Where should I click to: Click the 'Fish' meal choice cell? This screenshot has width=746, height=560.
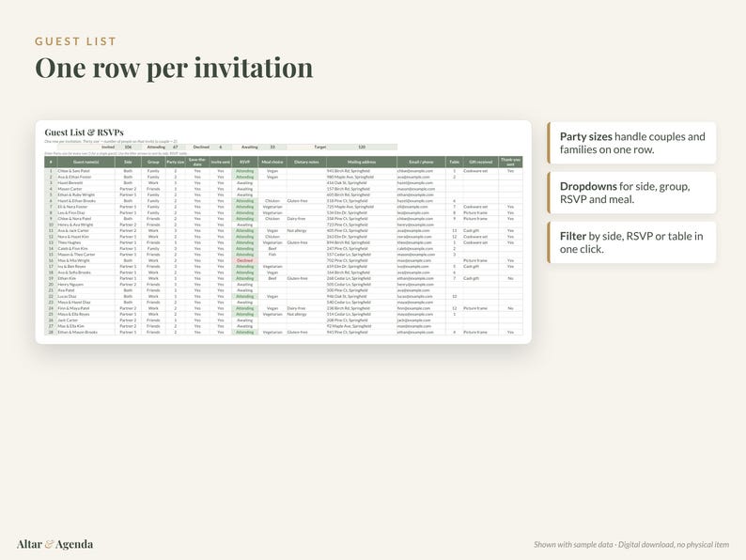(x=272, y=255)
